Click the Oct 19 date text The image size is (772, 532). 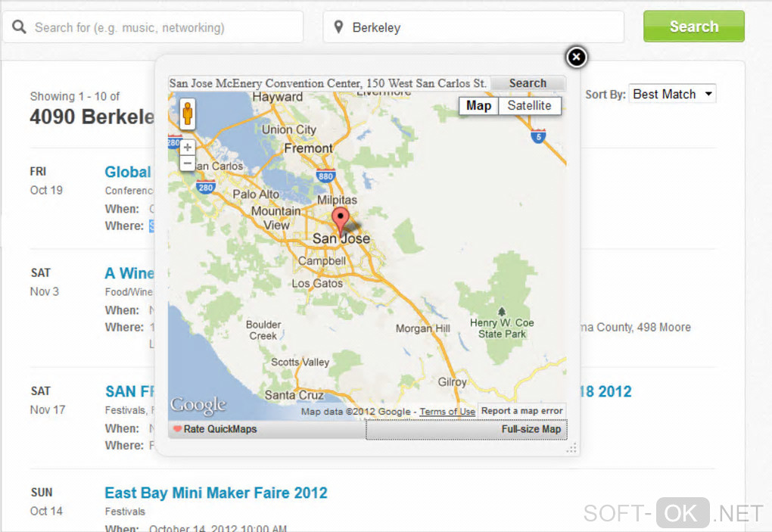coord(46,190)
